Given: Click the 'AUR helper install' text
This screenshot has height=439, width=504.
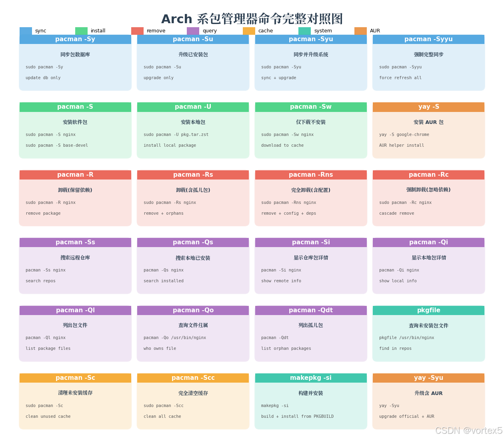Looking at the screenshot, I should coord(402,146).
